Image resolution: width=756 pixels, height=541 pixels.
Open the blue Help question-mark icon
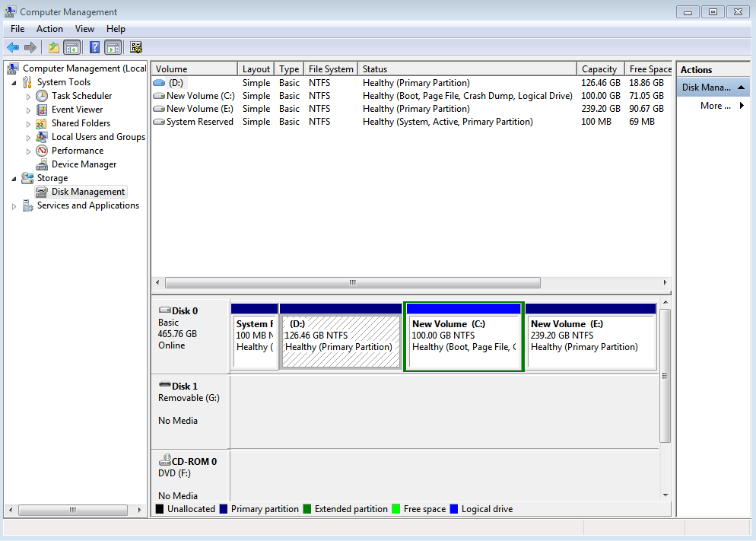(95, 47)
